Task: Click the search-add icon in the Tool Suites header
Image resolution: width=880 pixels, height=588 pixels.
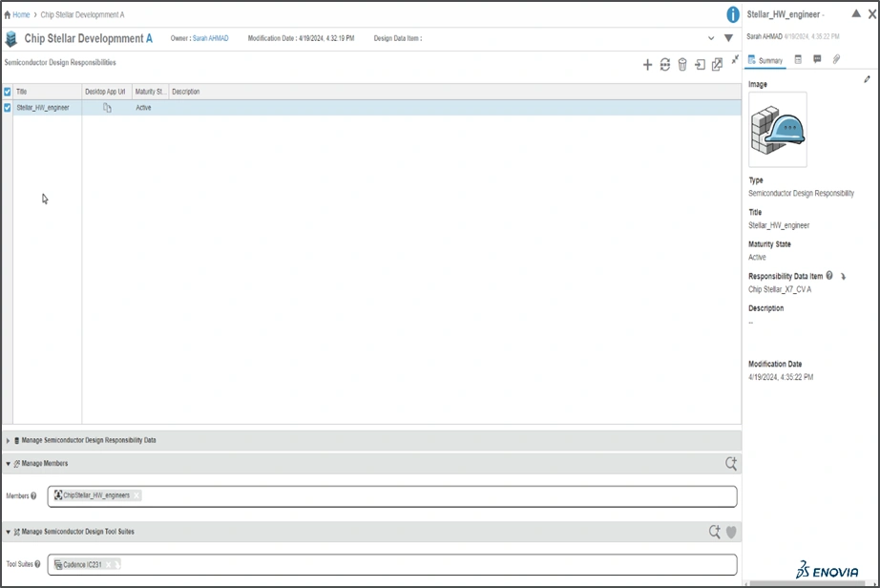Action: click(714, 532)
